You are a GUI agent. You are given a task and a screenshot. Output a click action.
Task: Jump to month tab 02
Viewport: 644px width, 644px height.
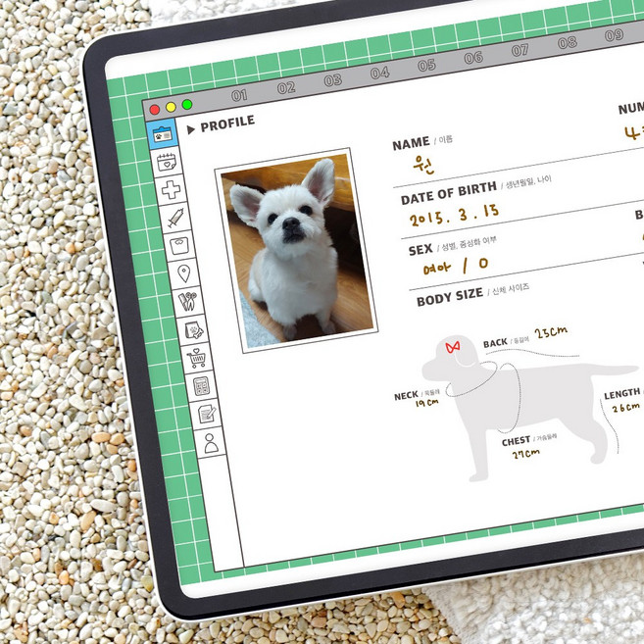[286, 87]
